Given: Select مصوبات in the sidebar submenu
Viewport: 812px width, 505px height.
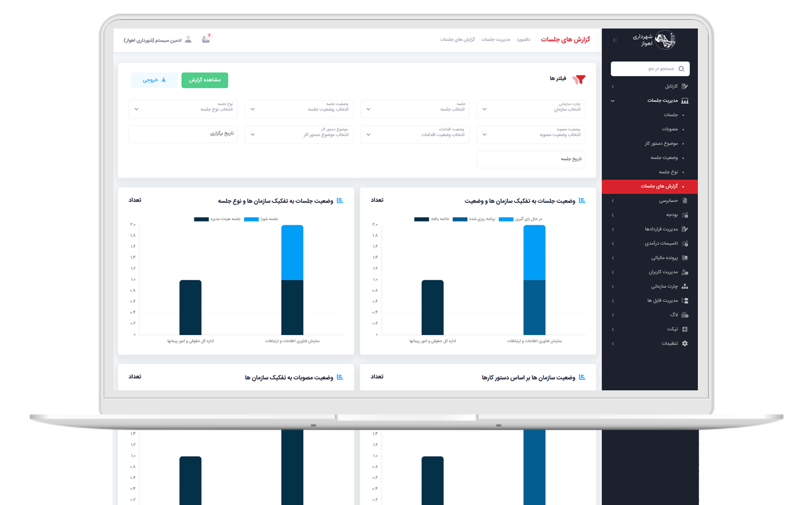Looking at the screenshot, I should (x=670, y=130).
